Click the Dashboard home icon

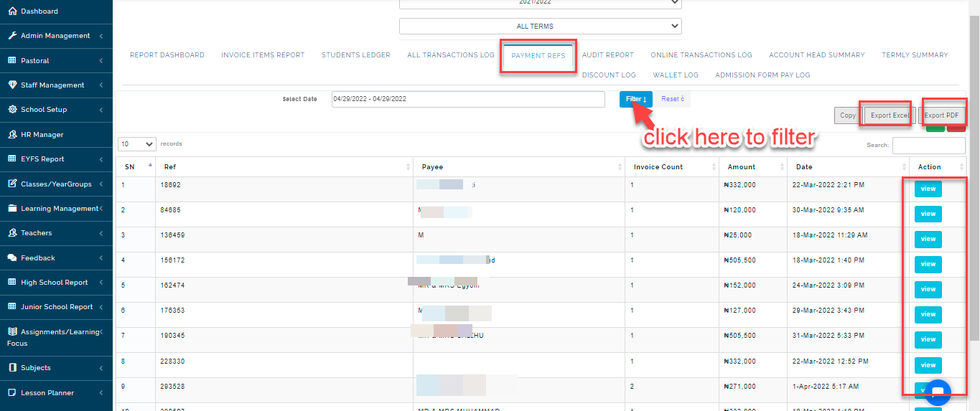click(12, 11)
